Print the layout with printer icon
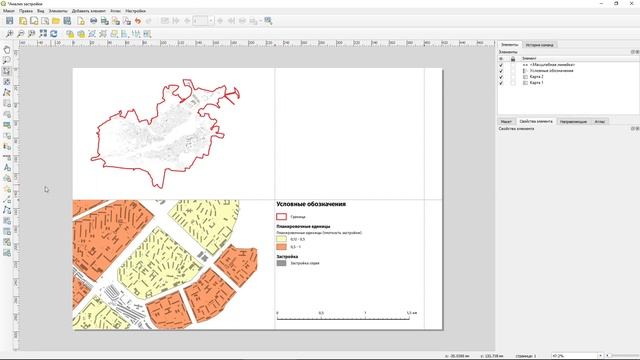Image resolution: width=640 pixels, height=360 pixels. [93, 21]
